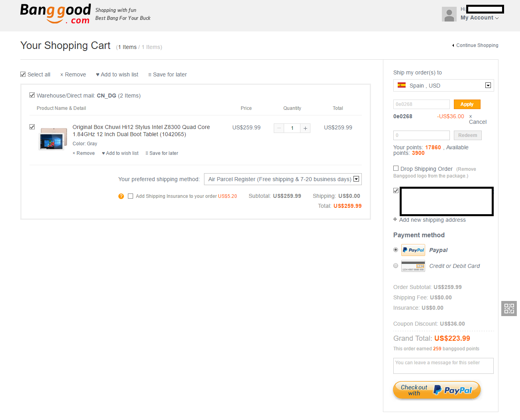Click Continue Shopping link
The width and height of the screenshot is (520, 420).
click(x=475, y=45)
